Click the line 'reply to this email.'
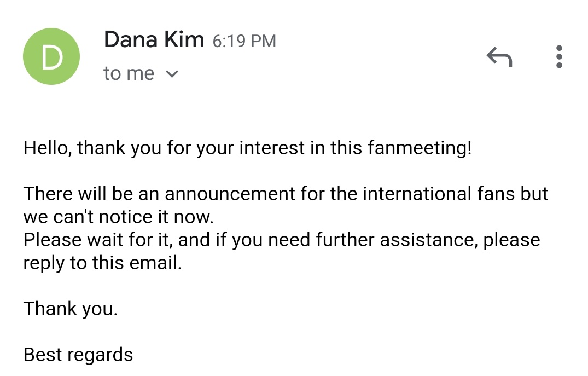The width and height of the screenshot is (588, 376). point(102,263)
